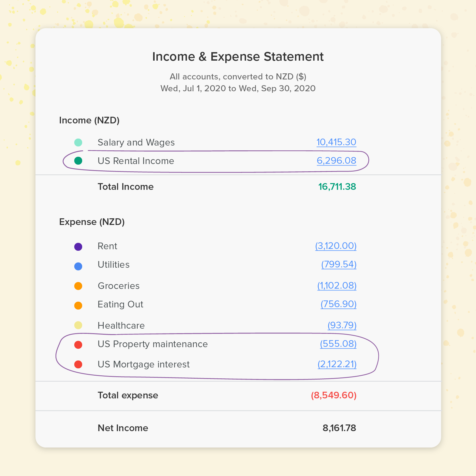Image resolution: width=476 pixels, height=476 pixels.
Task: Open the US Rental Income amount 6,296.08
Action: tap(337, 161)
